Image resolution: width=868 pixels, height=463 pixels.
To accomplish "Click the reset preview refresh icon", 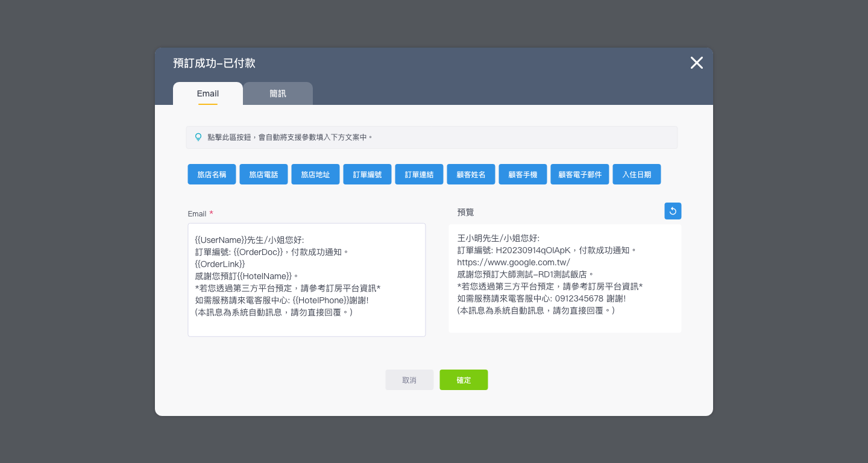I will pos(673,211).
